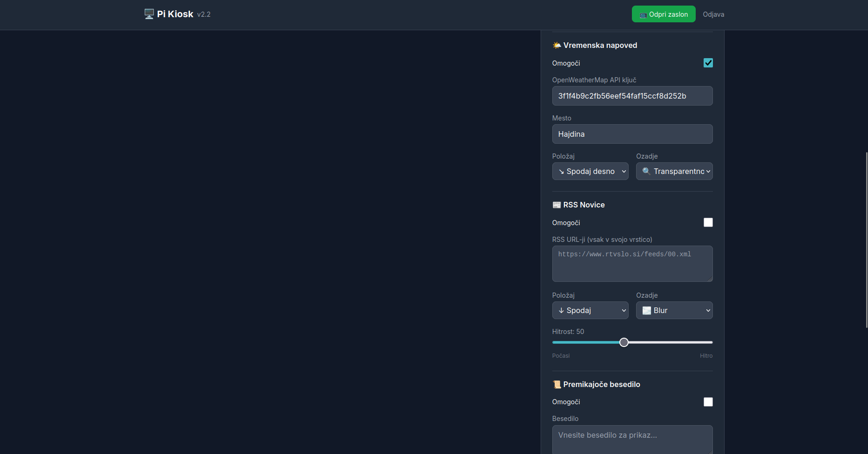Viewport: 868px width, 454px height.
Task: Enable the Premikajoče besedilo Omogoči checkbox
Action: 708,402
